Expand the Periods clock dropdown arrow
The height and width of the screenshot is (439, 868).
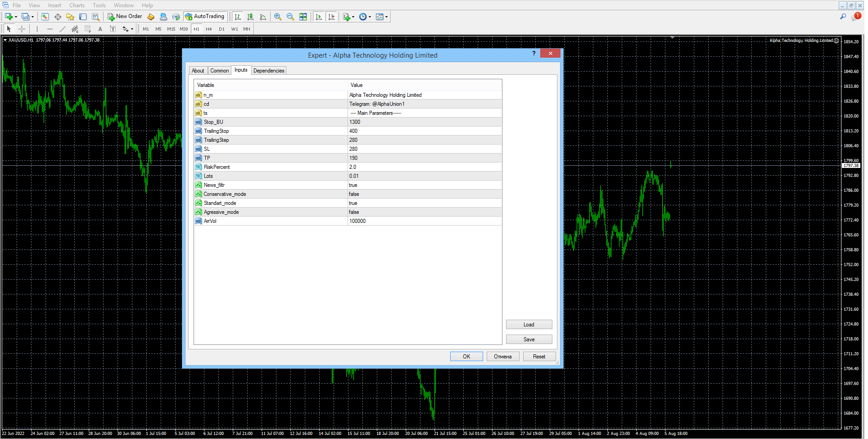370,17
